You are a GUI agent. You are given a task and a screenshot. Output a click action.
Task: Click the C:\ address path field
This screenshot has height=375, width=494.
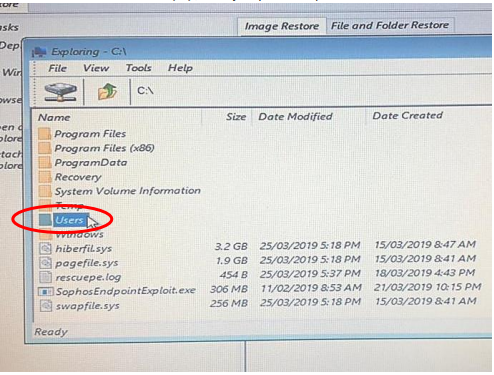145,91
